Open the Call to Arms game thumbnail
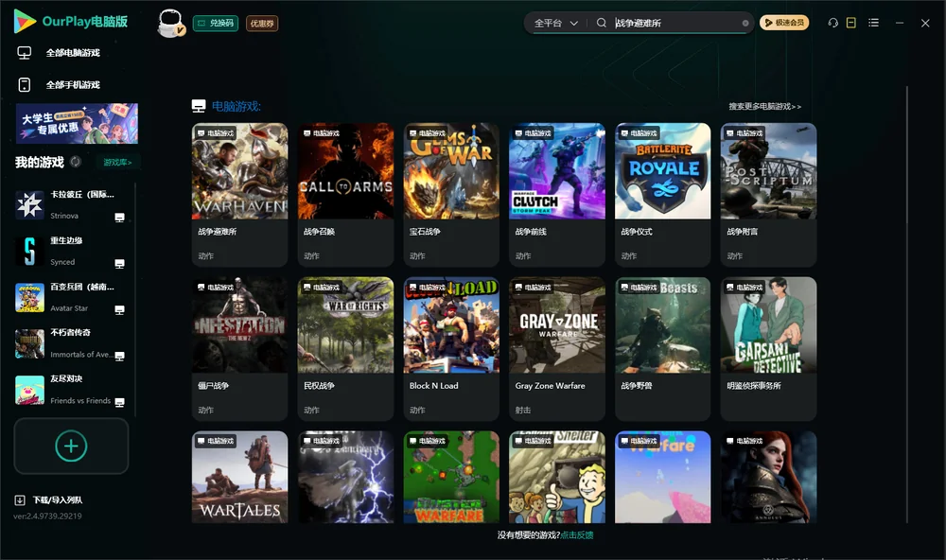This screenshot has height=560, width=946. tap(345, 171)
